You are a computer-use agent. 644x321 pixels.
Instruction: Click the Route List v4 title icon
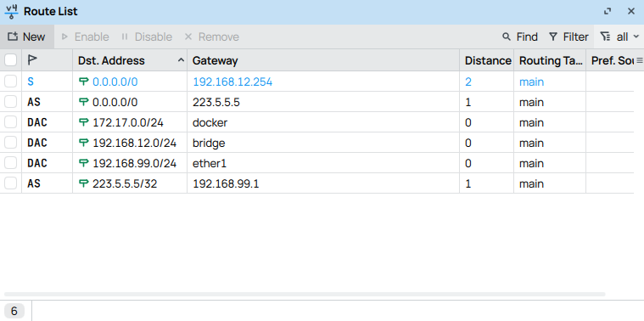pos(12,12)
